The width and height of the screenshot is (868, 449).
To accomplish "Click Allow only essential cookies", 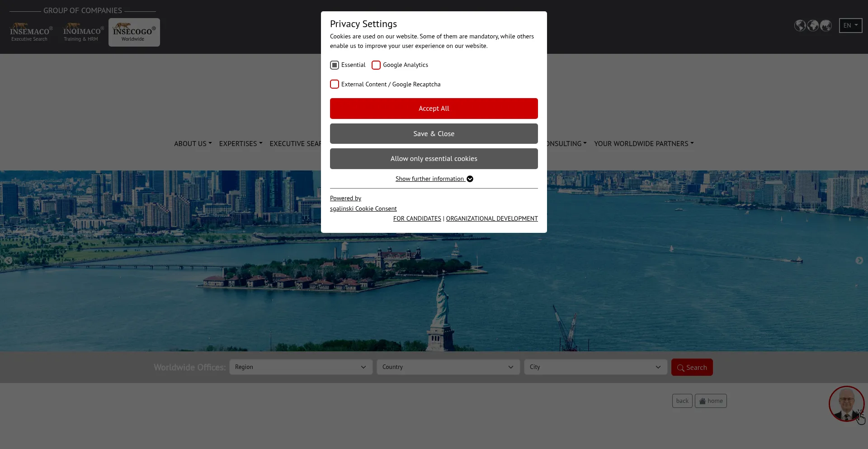I will point(434,159).
